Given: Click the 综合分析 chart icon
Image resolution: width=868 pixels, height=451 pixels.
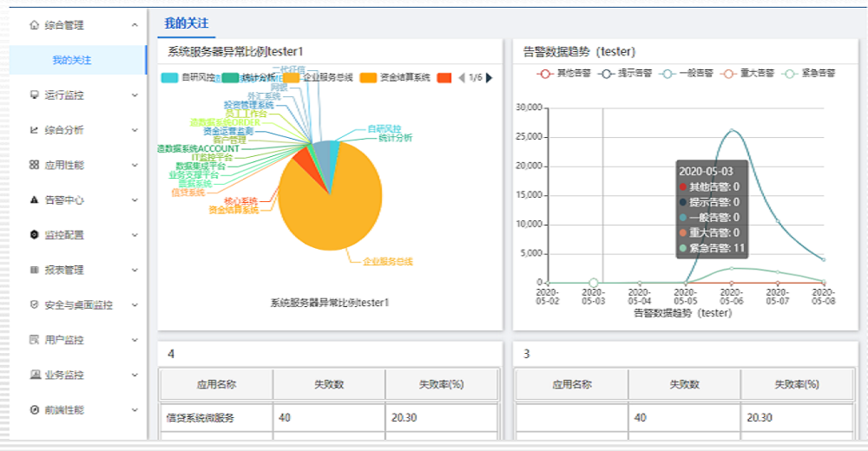Looking at the screenshot, I should tap(35, 130).
